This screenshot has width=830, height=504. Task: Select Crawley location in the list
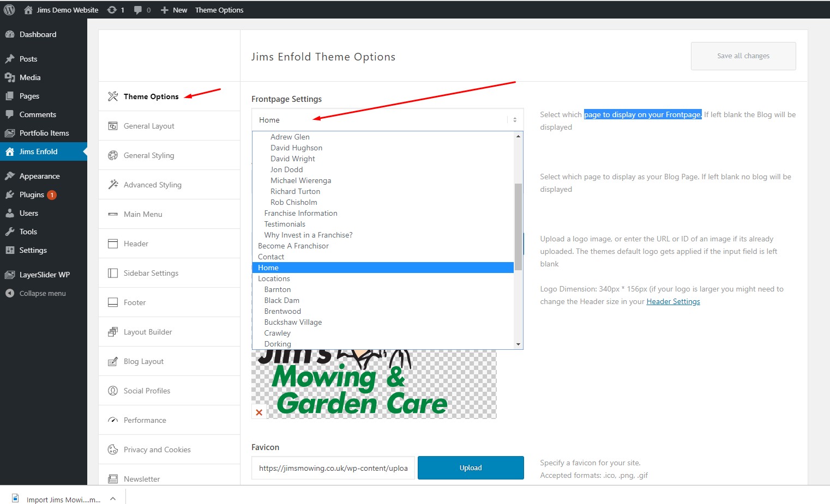coord(383,333)
